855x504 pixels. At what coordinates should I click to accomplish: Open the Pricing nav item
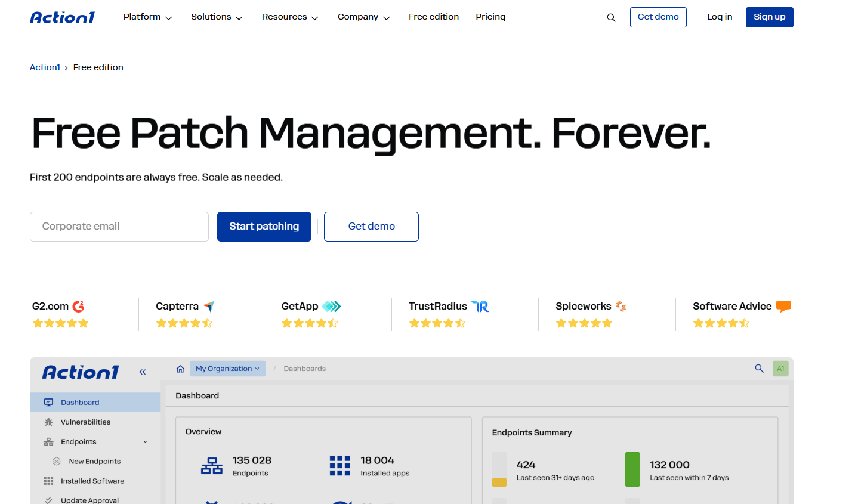click(x=490, y=17)
